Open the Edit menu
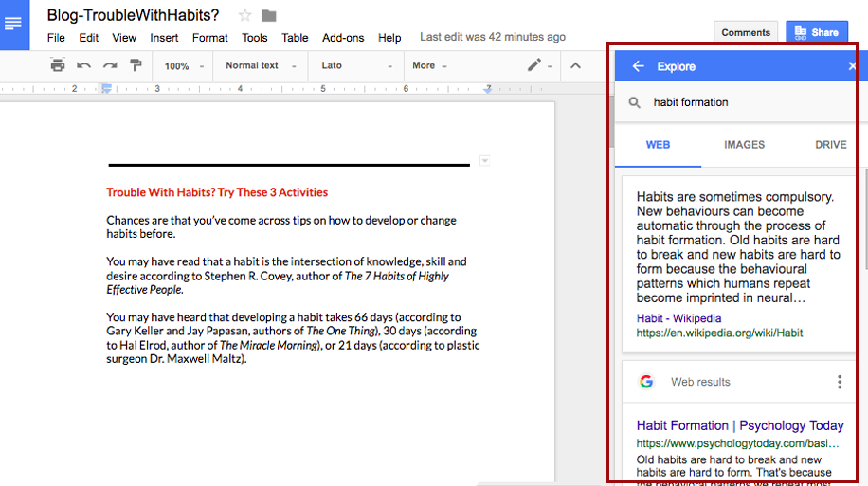 coord(88,38)
